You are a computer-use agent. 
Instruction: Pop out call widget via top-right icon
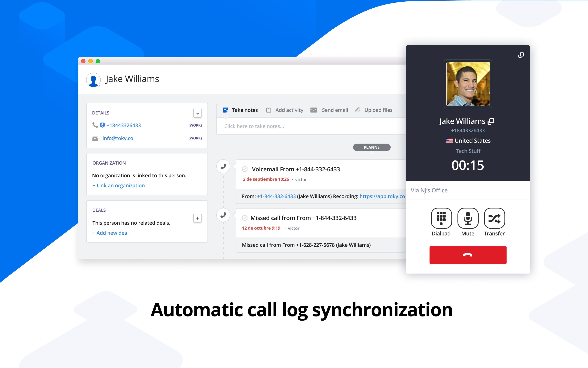(x=521, y=55)
